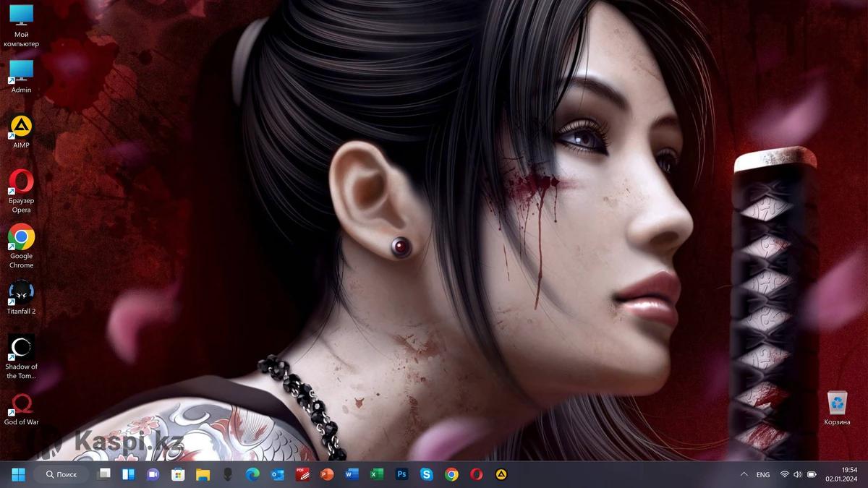Screen dimensions: 868x488
Task: Open the Windows Start menu
Action: click(x=18, y=474)
